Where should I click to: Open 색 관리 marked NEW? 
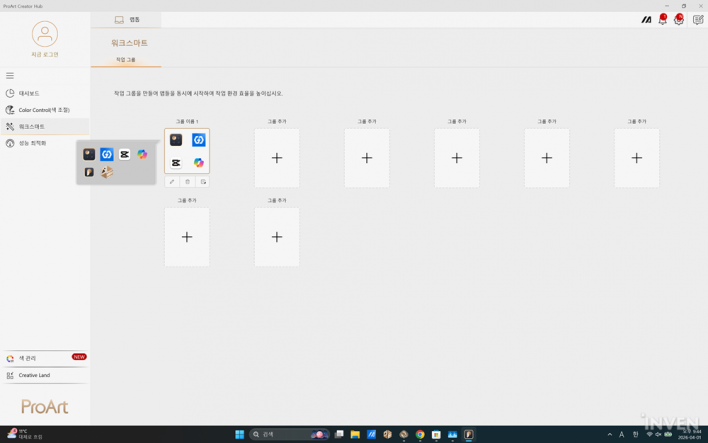click(28, 358)
